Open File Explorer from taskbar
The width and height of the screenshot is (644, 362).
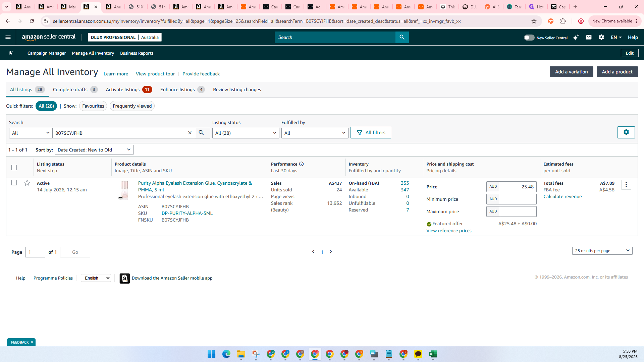click(241, 354)
